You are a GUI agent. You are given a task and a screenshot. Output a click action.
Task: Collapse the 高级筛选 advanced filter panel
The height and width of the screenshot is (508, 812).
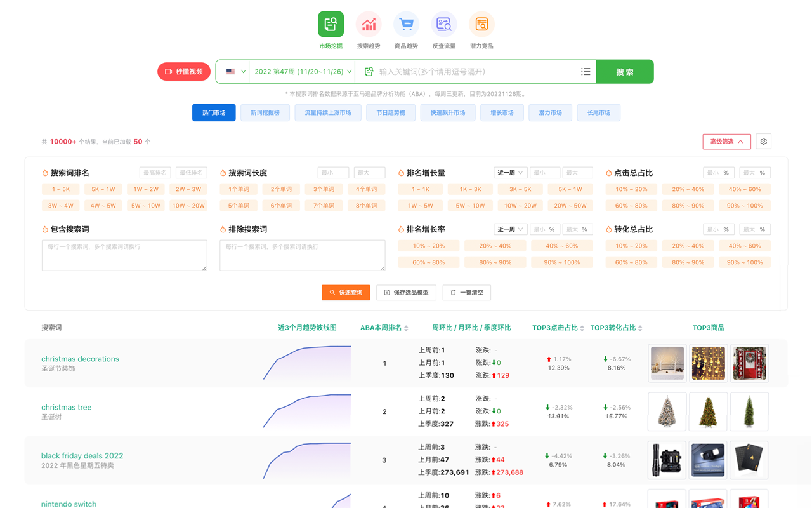pyautogui.click(x=726, y=142)
